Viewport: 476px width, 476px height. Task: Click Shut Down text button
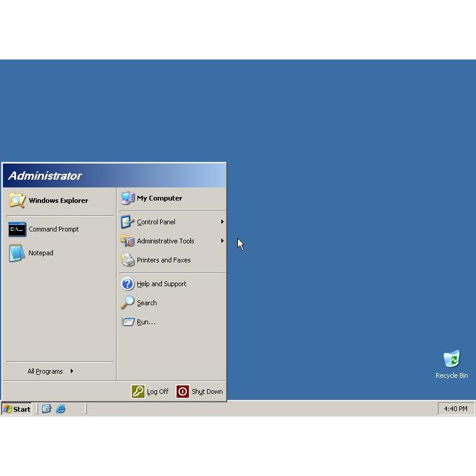[x=207, y=392]
